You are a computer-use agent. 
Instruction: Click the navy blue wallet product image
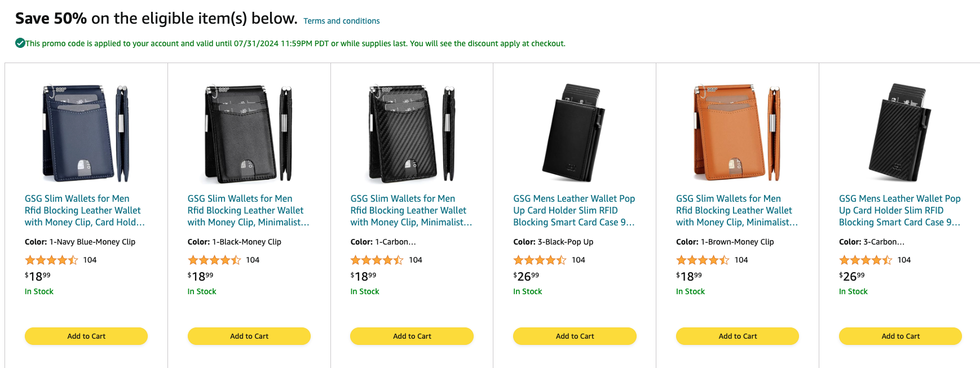coord(86,133)
